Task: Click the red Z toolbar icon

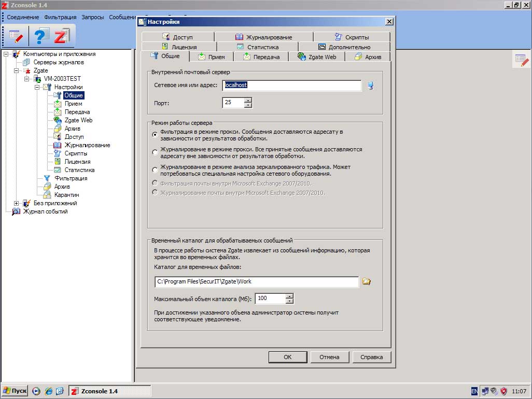Action: click(x=62, y=36)
